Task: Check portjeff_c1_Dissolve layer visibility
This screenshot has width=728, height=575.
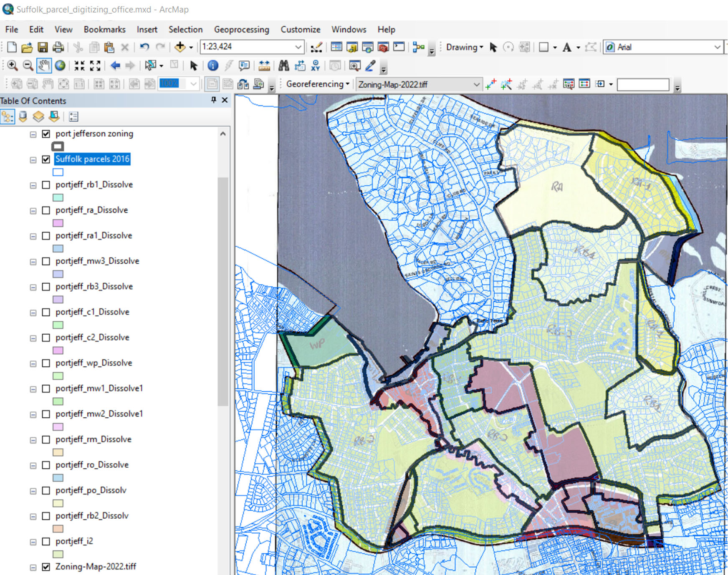Action: tap(46, 312)
